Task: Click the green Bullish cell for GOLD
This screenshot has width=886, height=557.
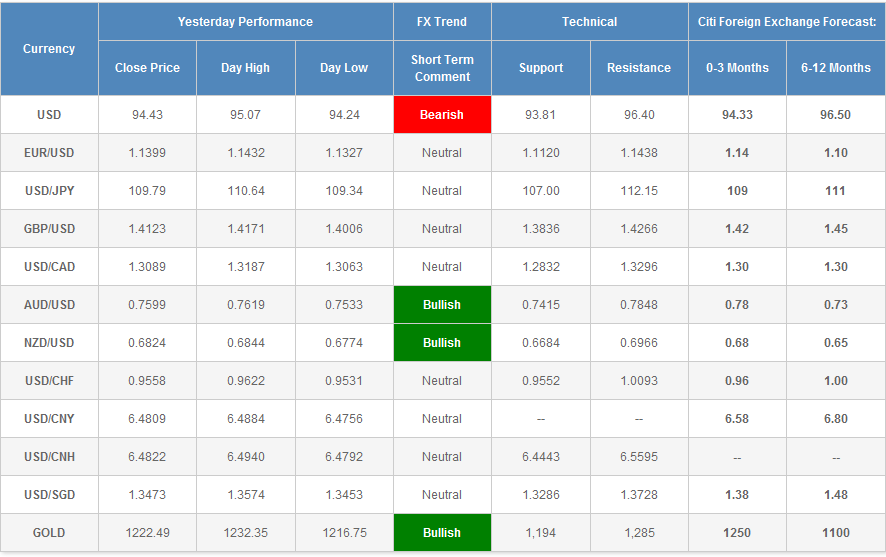Action: click(x=442, y=533)
